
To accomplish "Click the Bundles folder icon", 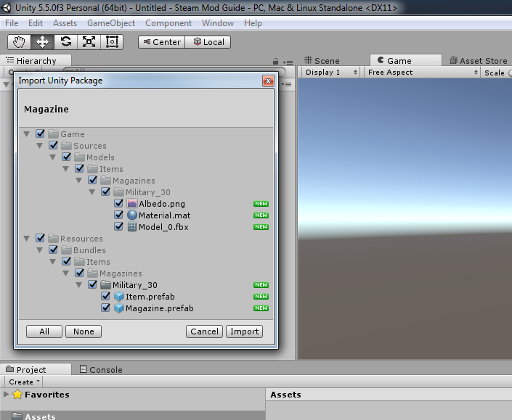I will 66,250.
